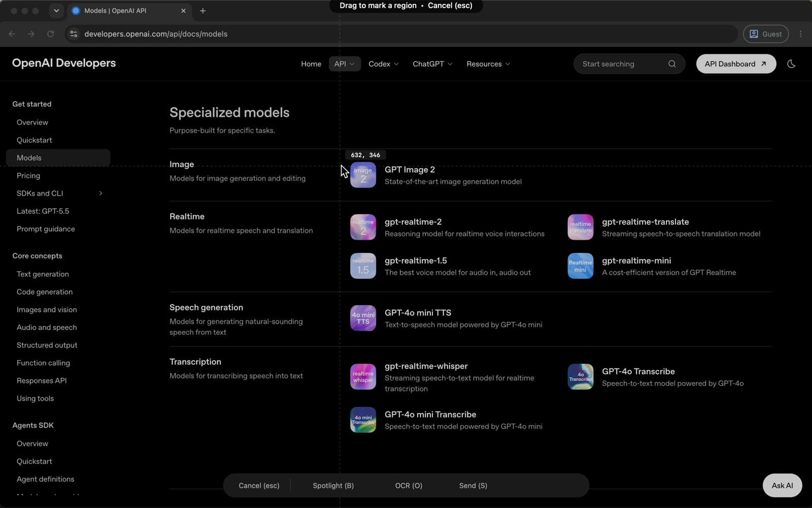
Task: Open the gpt-realtime-translate model link
Action: [x=645, y=222]
